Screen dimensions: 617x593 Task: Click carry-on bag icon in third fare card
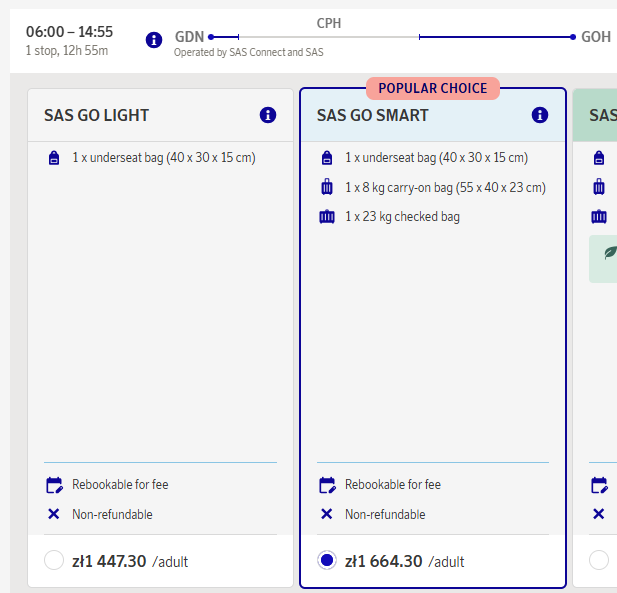click(599, 187)
